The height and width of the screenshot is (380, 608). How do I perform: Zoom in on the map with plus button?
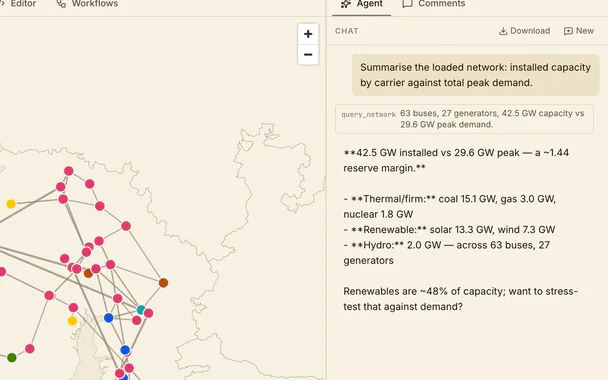(x=308, y=34)
